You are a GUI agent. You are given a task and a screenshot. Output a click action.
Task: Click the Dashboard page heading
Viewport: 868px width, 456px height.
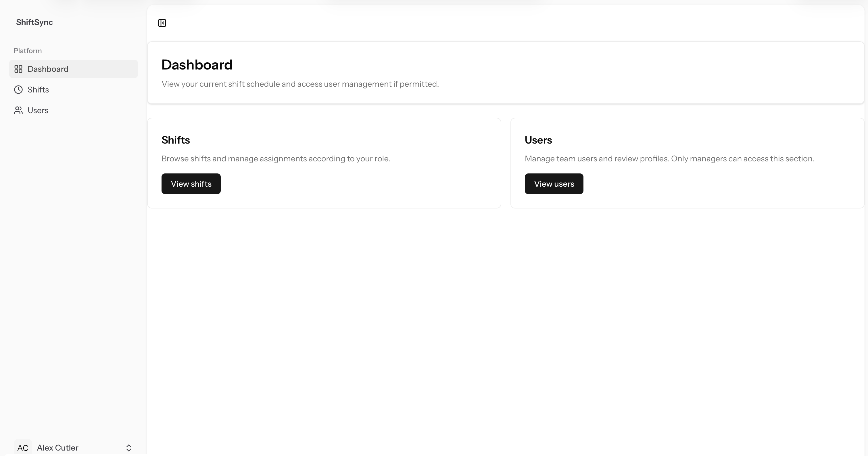(x=197, y=65)
